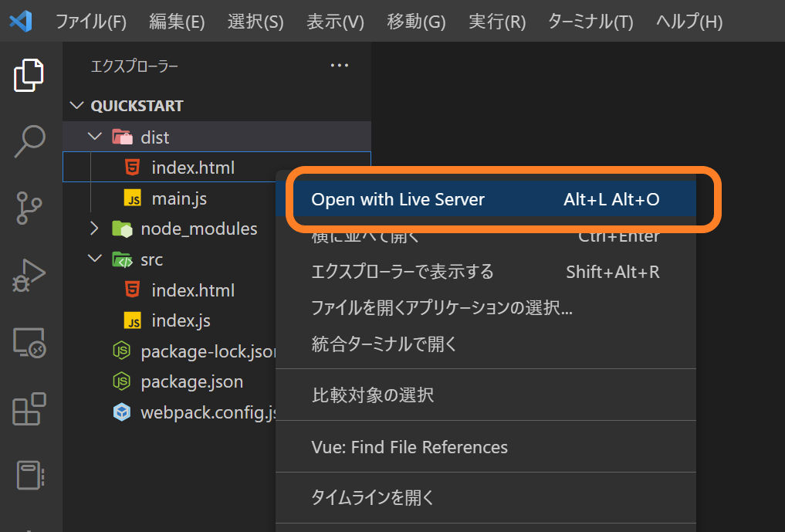
Task: Open the Explorer more actions ellipsis
Action: [x=340, y=65]
